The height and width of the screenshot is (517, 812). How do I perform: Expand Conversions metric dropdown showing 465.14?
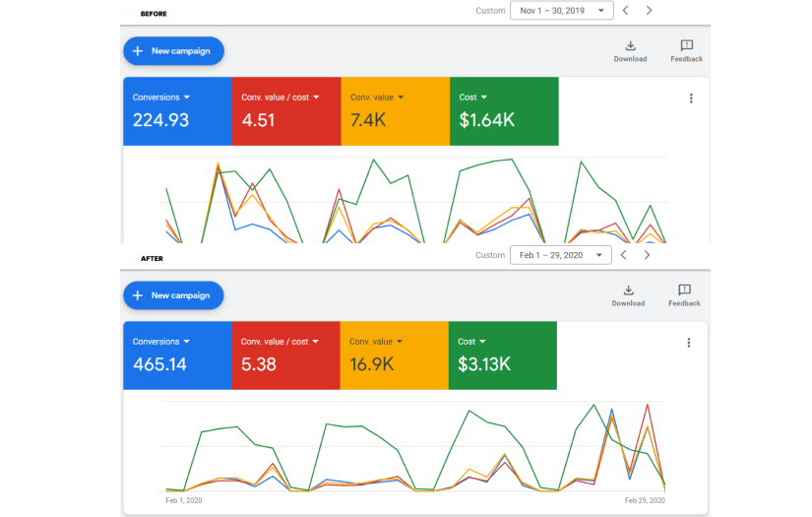161,342
